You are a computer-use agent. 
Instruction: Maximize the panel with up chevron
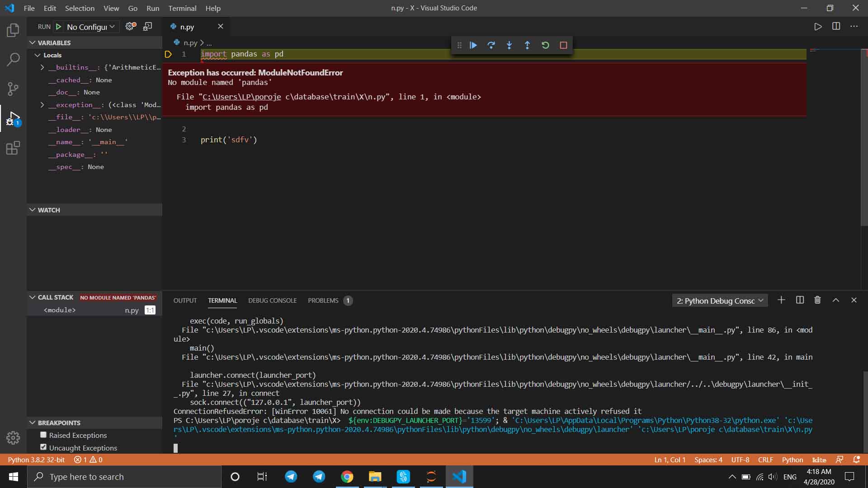(x=836, y=300)
